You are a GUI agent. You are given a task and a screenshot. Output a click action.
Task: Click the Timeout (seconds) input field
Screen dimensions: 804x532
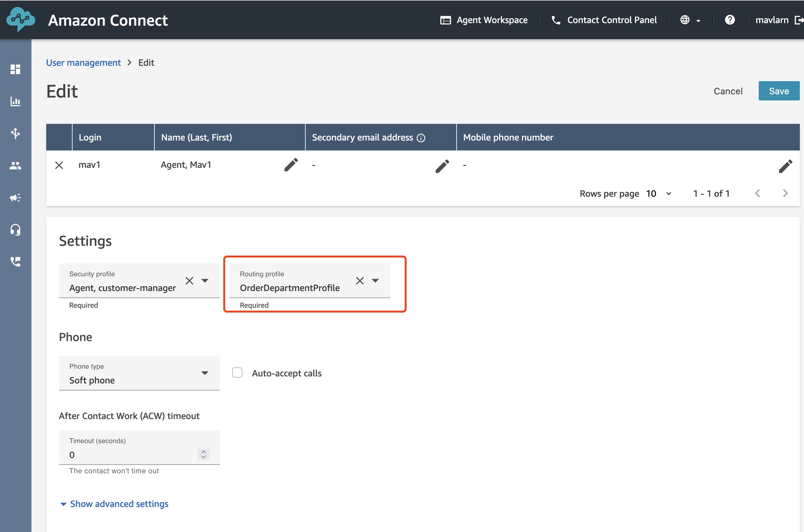pos(139,448)
